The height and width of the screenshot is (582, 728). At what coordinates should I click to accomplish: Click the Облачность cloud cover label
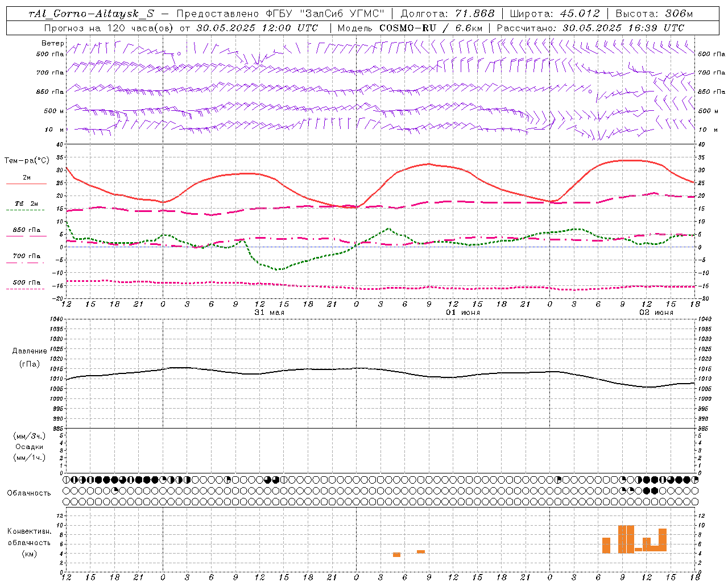point(29,493)
